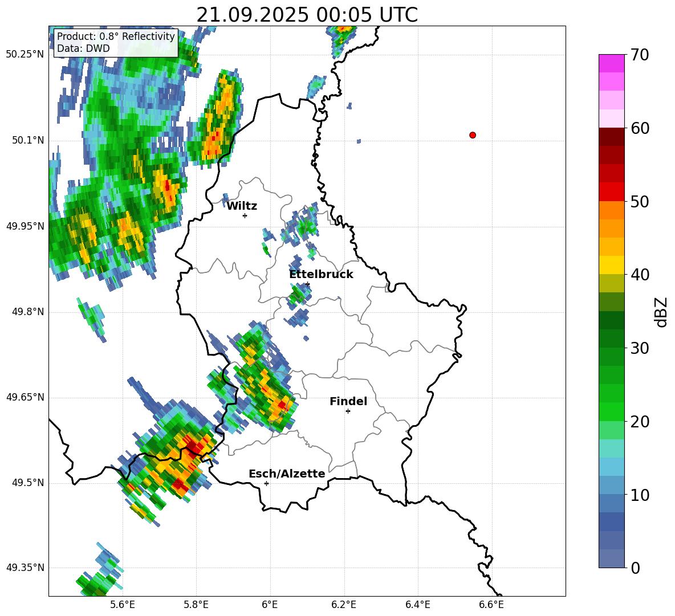Click the 20 label on the colorbar

(640, 422)
